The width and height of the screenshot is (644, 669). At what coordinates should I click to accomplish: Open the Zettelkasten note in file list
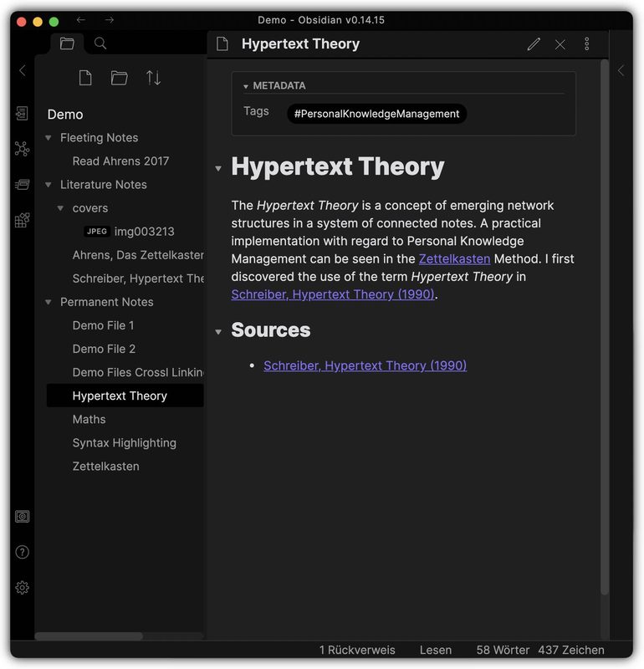coord(106,467)
